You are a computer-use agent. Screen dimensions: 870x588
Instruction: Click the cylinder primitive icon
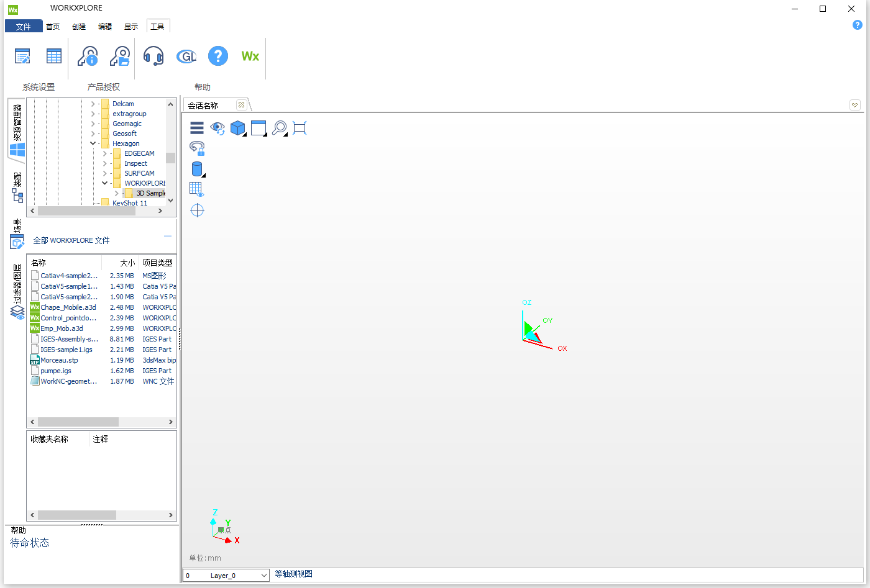click(197, 169)
